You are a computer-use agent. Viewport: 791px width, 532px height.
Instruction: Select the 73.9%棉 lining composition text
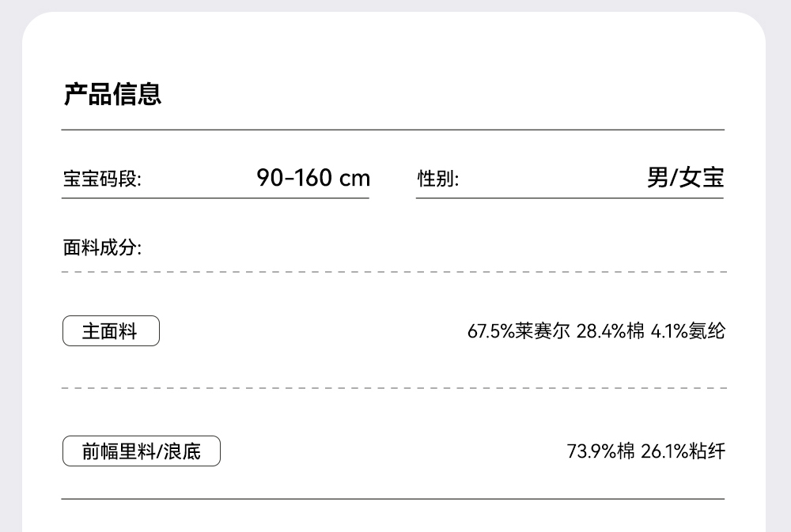[x=600, y=451]
